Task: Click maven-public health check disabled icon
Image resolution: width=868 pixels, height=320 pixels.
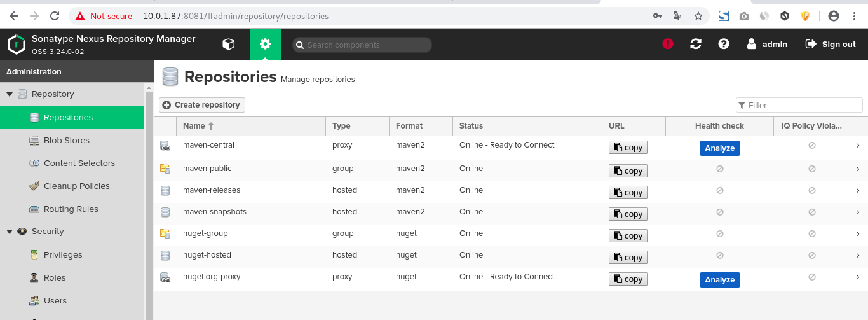Action: [x=720, y=169]
